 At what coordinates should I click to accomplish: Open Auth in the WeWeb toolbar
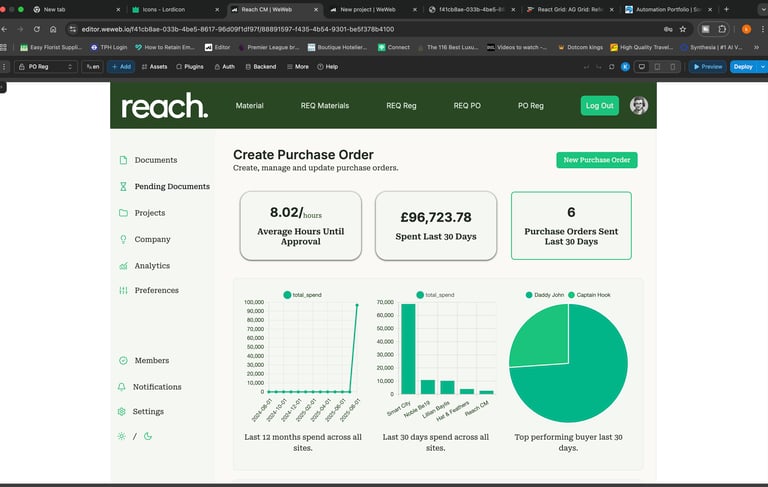click(224, 67)
